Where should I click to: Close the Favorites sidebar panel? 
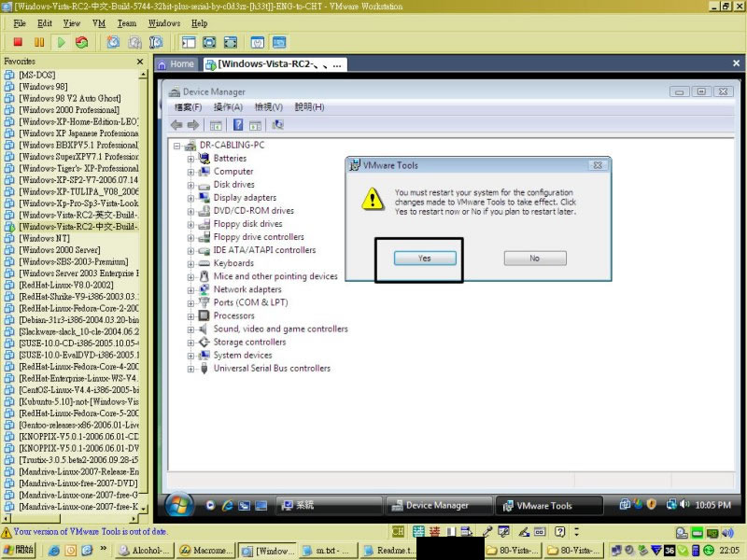139,62
